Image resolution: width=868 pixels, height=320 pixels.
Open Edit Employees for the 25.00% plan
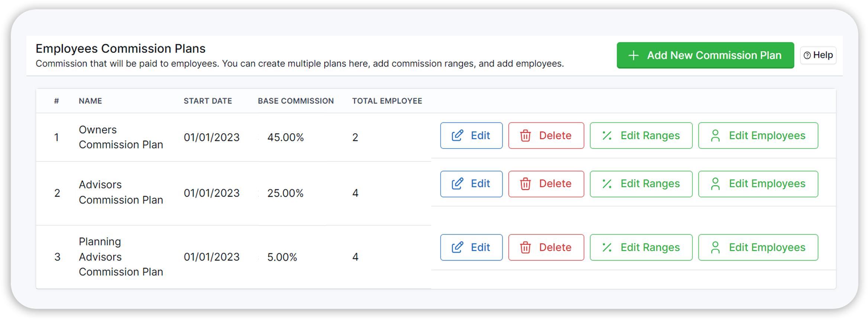tap(758, 184)
